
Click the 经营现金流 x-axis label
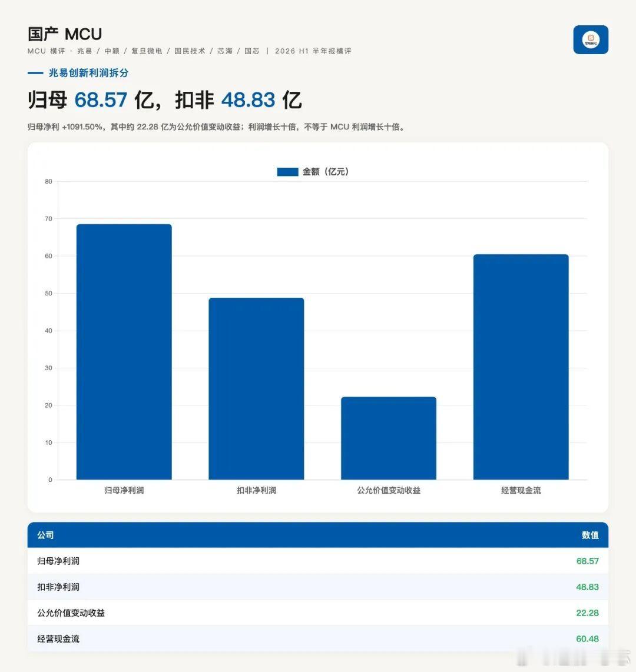tap(521, 490)
